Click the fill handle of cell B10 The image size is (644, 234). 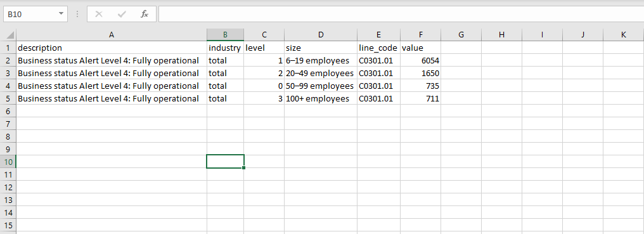click(x=244, y=168)
